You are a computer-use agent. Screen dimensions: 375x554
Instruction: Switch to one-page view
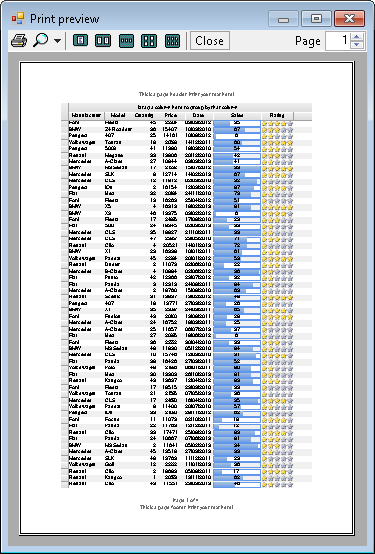tap(80, 41)
